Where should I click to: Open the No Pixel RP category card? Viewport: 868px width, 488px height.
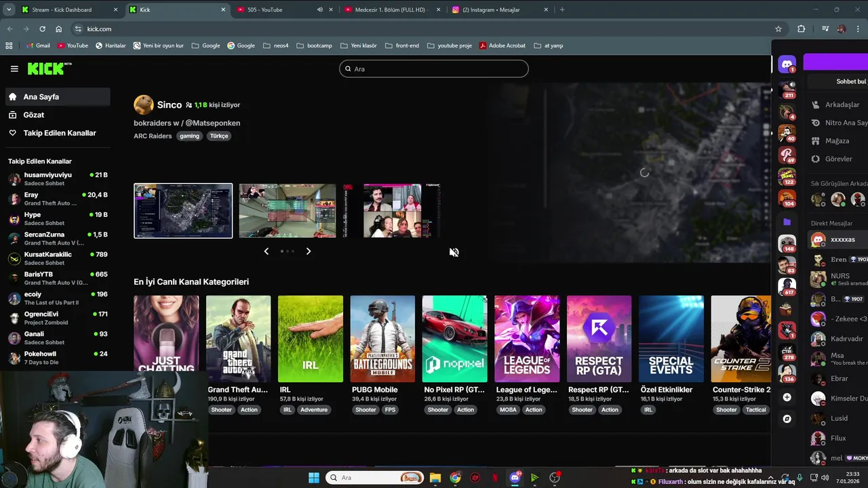tap(454, 339)
